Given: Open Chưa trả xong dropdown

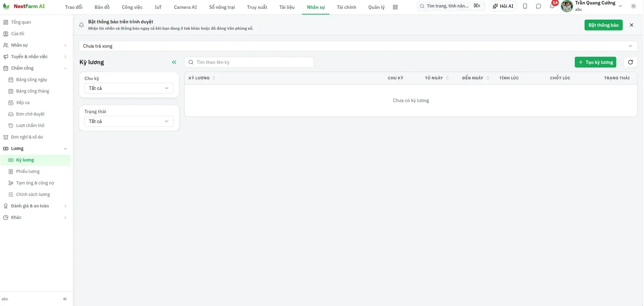Looking at the screenshot, I should click(358, 46).
